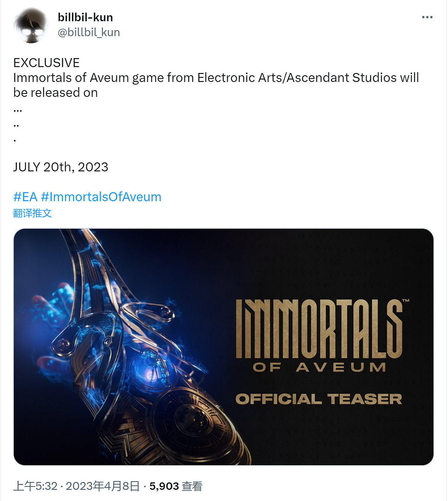This screenshot has height=501, width=448.
Task: Click the 翻译推文 translate tweet link
Action: (x=32, y=213)
